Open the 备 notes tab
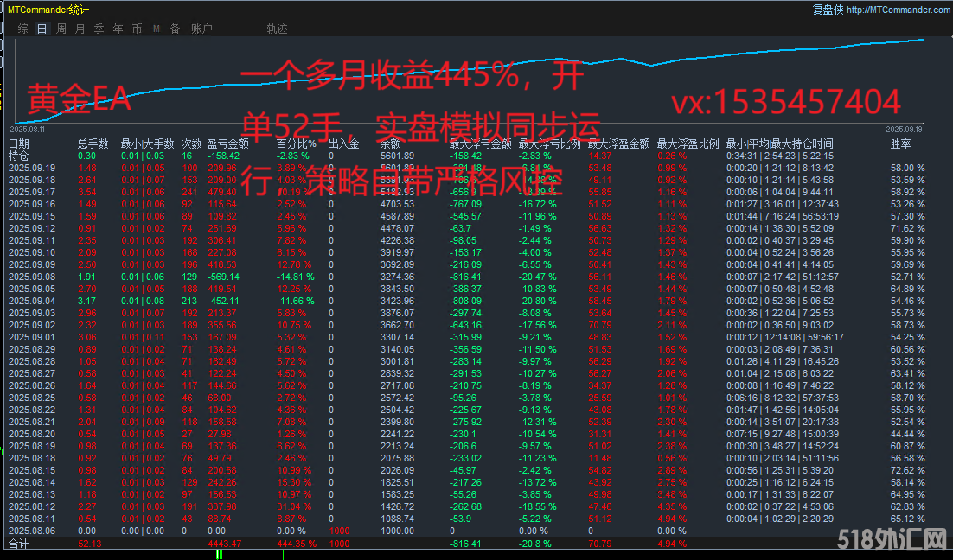 coord(175,29)
